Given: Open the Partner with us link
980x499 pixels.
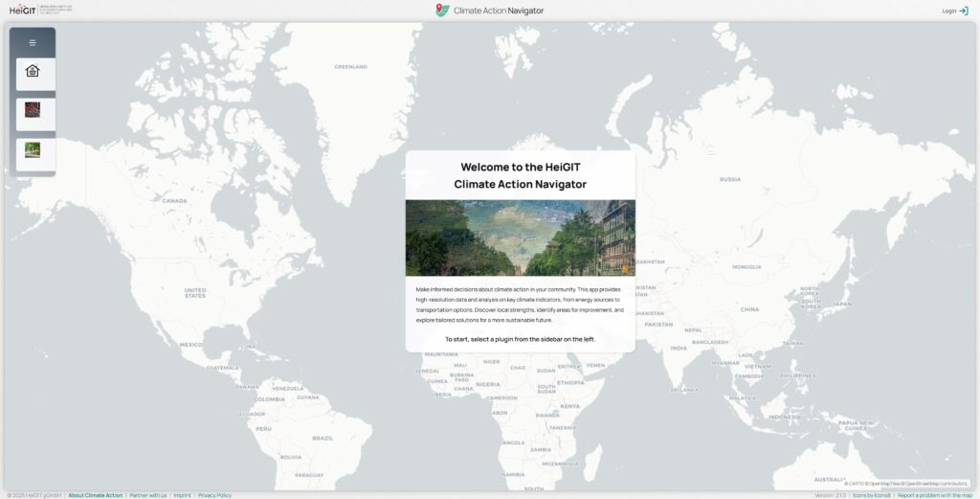Looking at the screenshot, I should [x=147, y=495].
